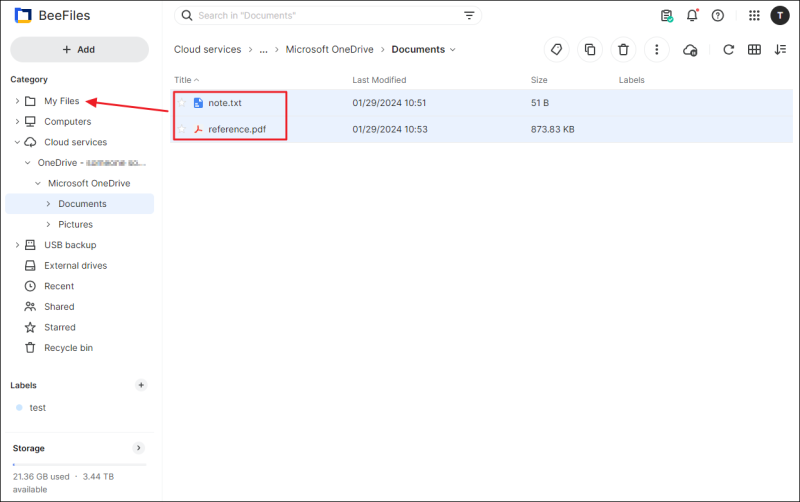The width and height of the screenshot is (800, 502).
Task: Click the delete trash toolbar icon
Action: 623,49
